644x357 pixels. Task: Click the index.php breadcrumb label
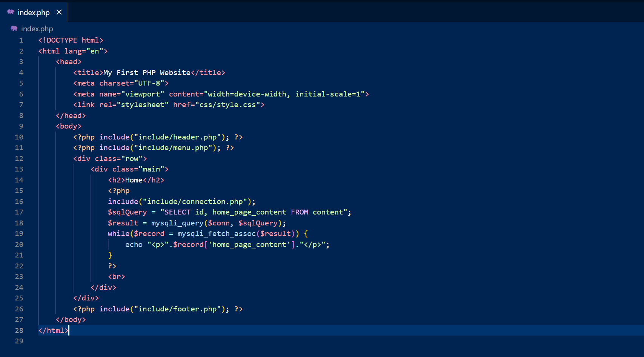click(37, 29)
